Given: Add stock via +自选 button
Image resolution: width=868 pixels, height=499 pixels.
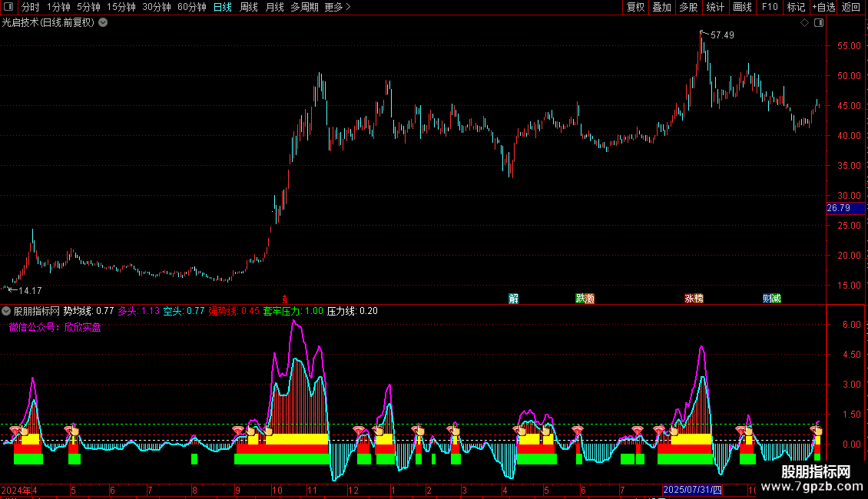Looking at the screenshot, I should pos(823,7).
